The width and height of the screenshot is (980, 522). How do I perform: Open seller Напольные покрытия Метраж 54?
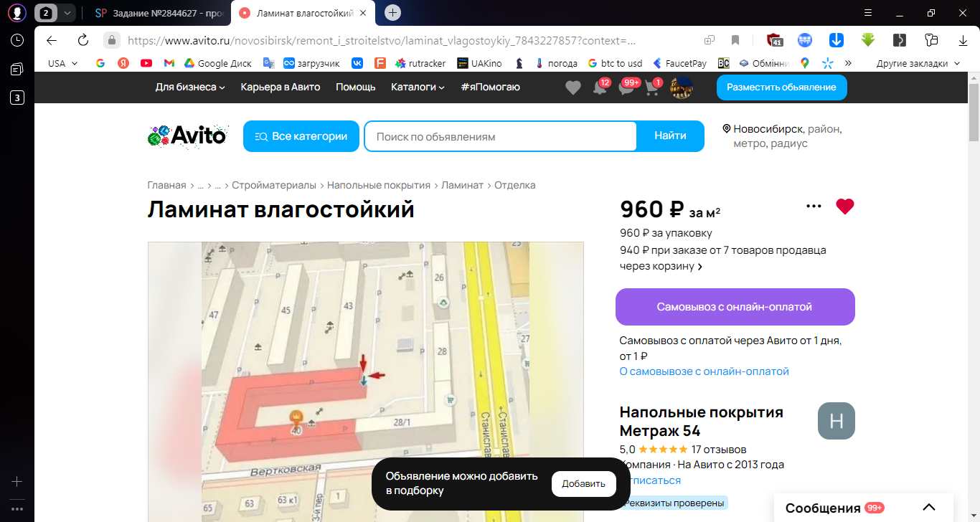[702, 422]
